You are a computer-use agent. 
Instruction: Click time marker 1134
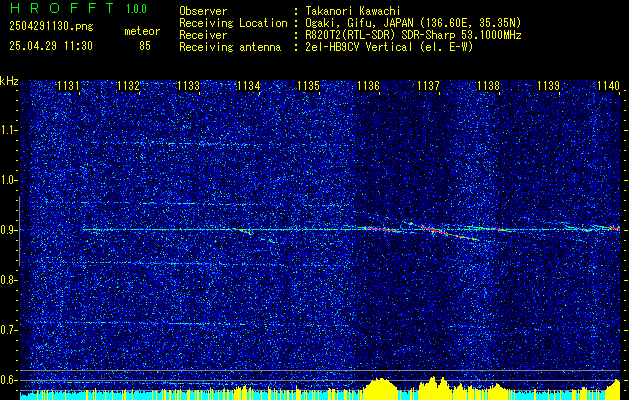click(x=249, y=86)
